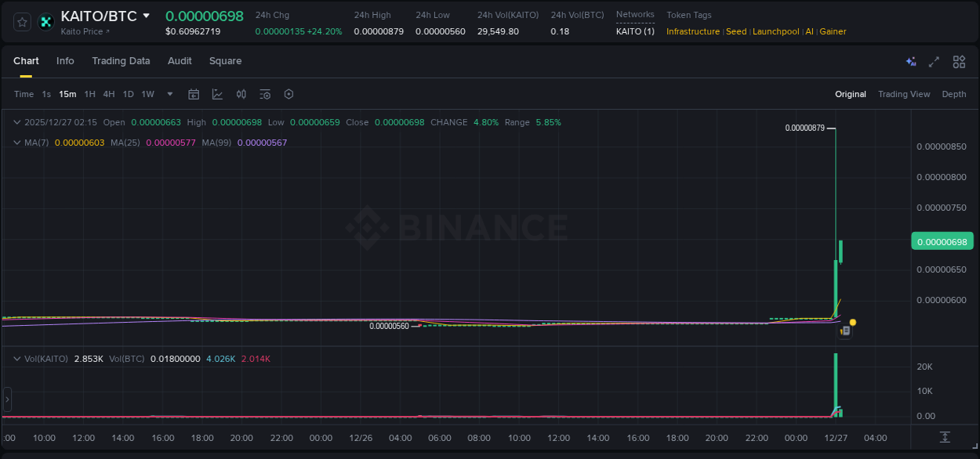Viewport: 980px width, 459px height.
Task: Click the Seed token tag
Action: pos(736,31)
